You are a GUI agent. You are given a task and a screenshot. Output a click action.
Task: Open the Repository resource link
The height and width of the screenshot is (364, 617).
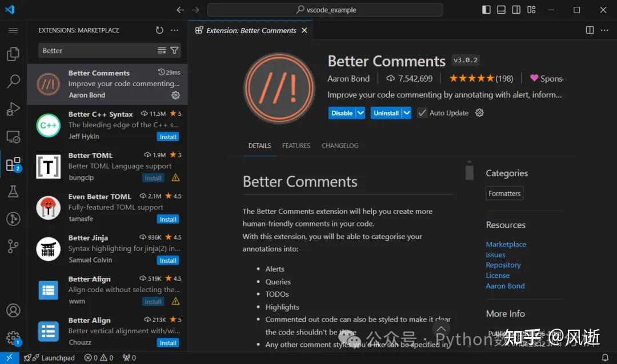(503, 265)
